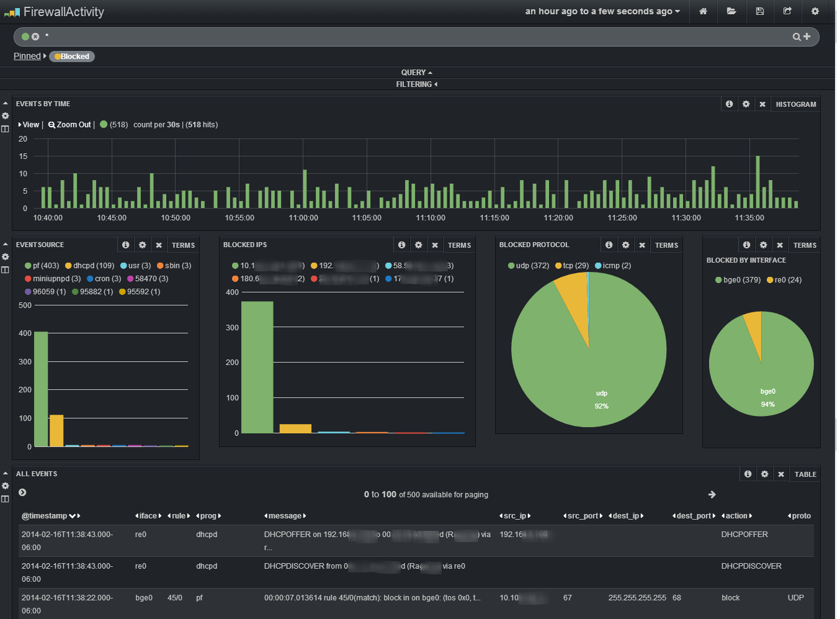Change the query color dot in search bar
The width and height of the screenshot is (840, 619).
[x=25, y=37]
